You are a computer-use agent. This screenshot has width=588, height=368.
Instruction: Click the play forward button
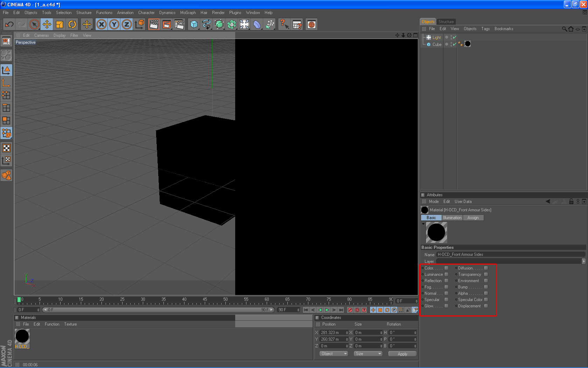tap(327, 310)
